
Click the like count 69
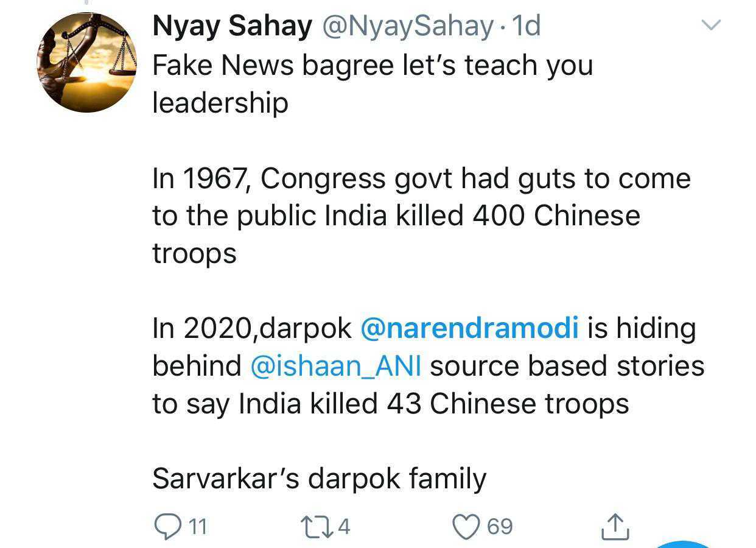[500, 526]
